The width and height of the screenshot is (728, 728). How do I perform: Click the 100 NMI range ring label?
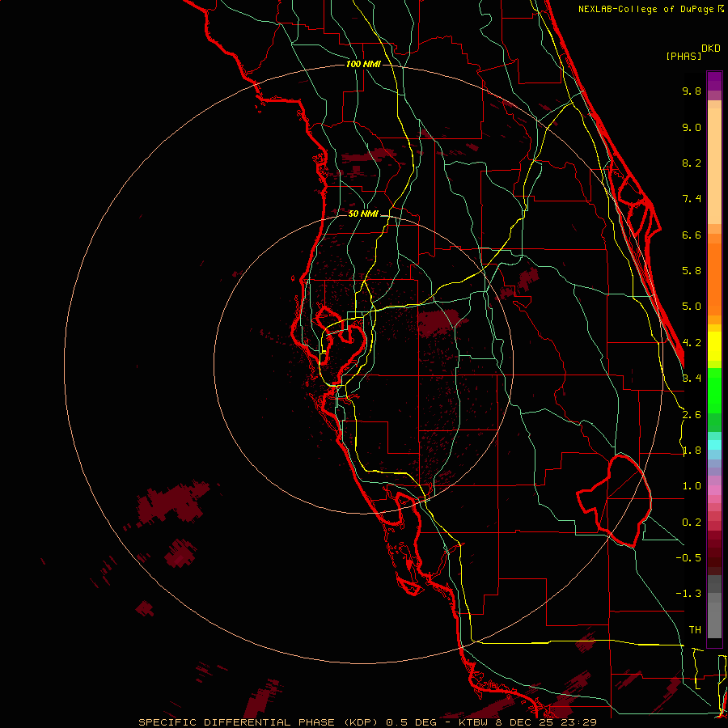(x=363, y=64)
